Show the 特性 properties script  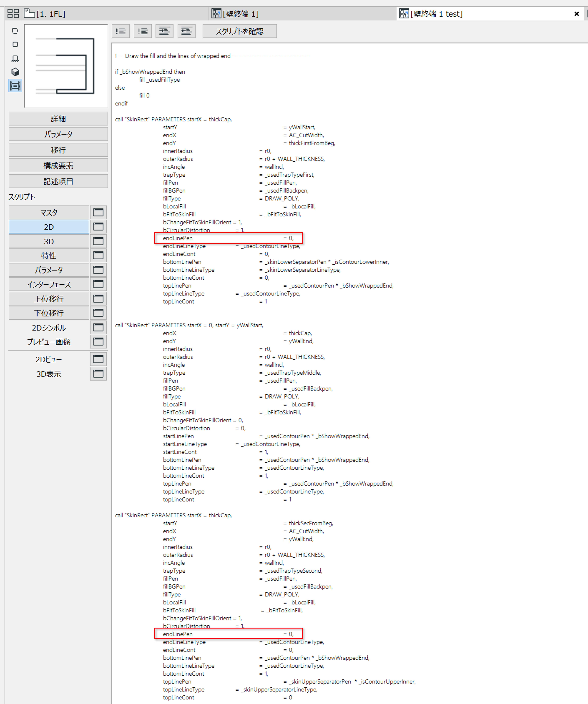[49, 255]
